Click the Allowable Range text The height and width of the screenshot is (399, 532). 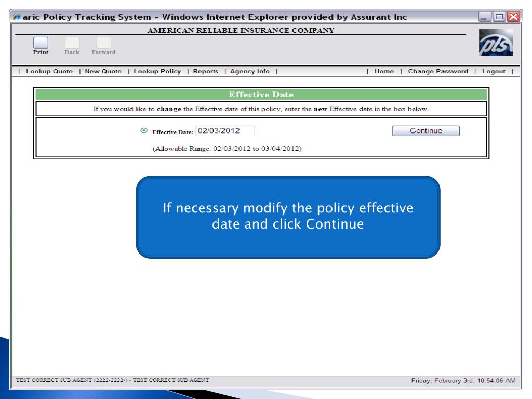click(227, 149)
